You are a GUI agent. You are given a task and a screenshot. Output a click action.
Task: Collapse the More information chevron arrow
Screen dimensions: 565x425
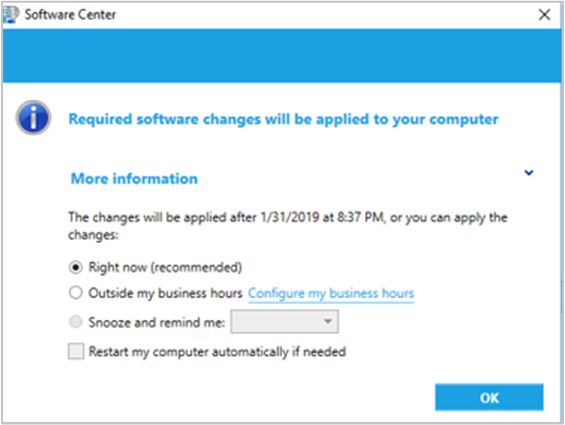[x=529, y=173]
